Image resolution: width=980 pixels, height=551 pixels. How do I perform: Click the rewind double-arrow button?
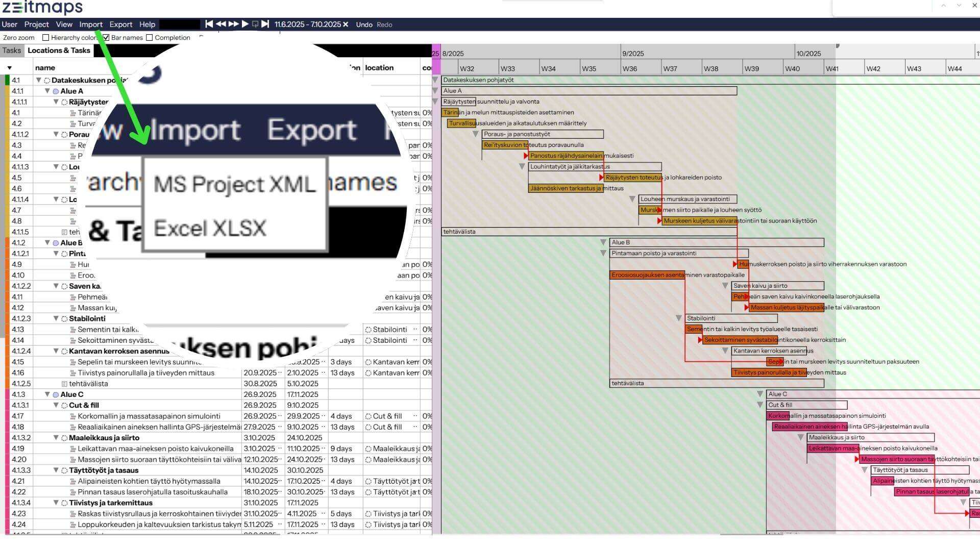pyautogui.click(x=221, y=24)
